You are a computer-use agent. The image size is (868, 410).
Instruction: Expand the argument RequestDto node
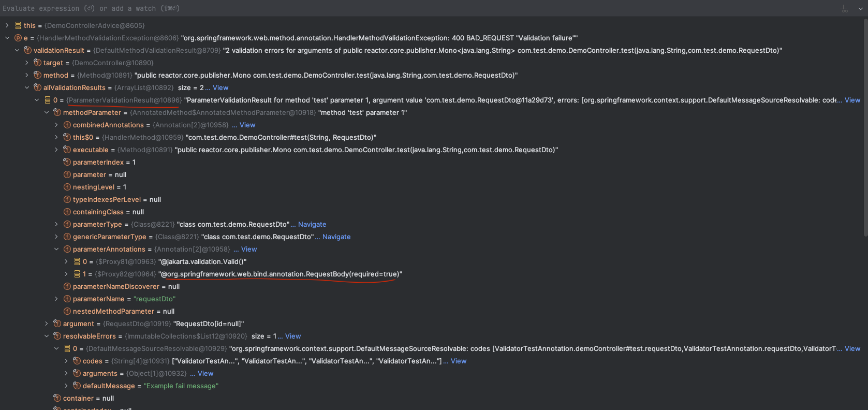point(47,324)
